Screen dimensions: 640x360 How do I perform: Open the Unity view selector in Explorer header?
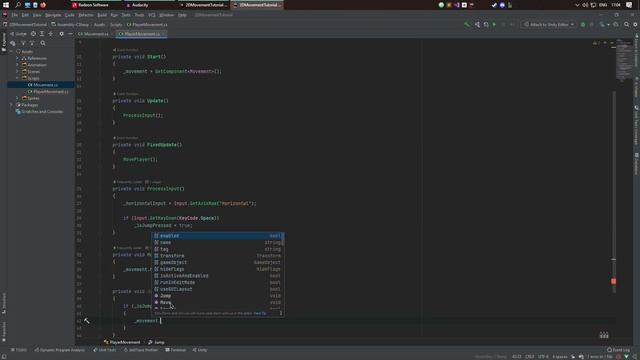pos(18,34)
